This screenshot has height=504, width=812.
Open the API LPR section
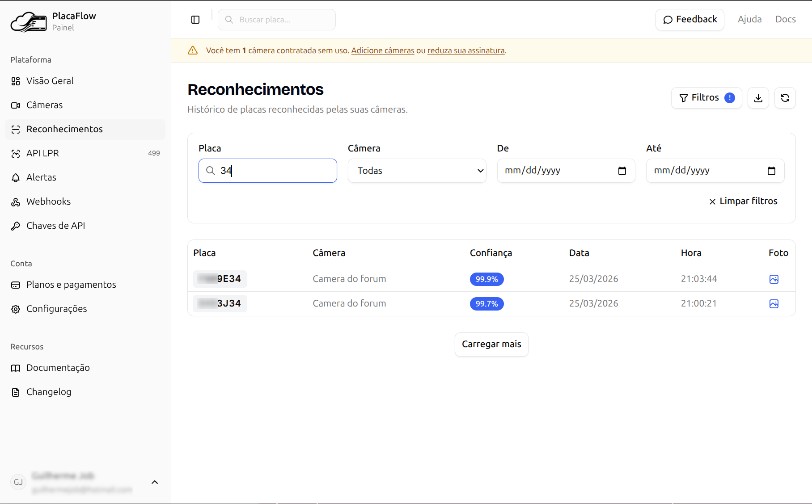(x=42, y=153)
